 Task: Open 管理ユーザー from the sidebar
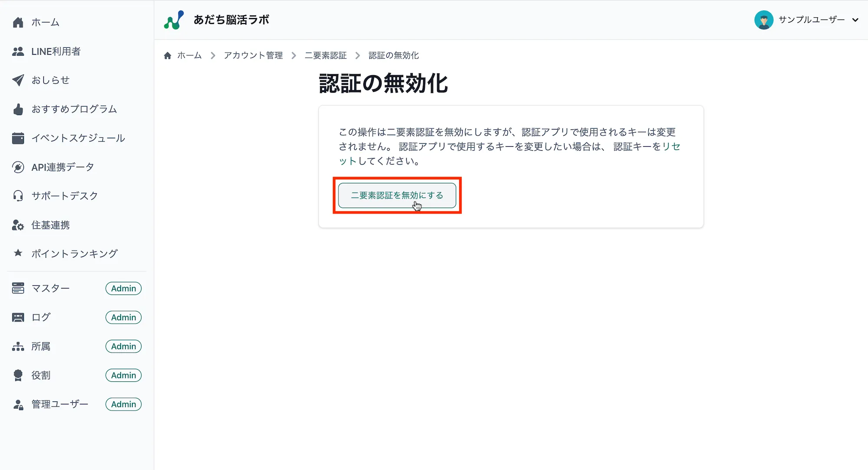(18, 404)
